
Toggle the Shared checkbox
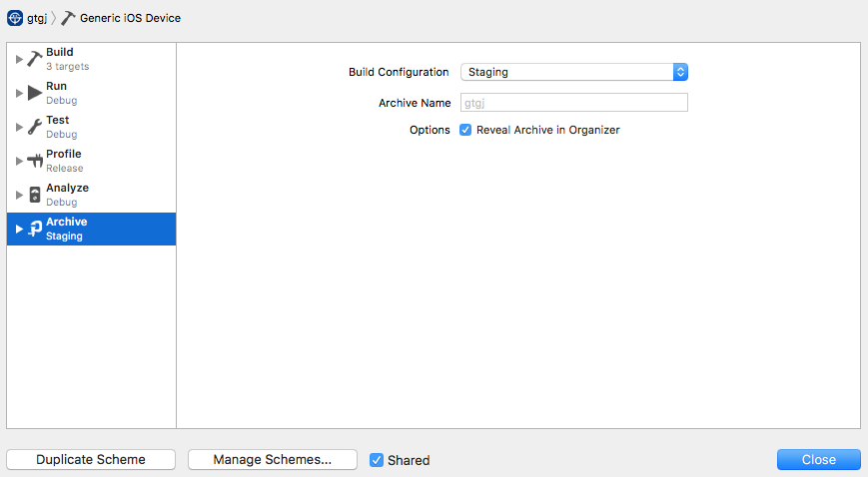pos(377,460)
